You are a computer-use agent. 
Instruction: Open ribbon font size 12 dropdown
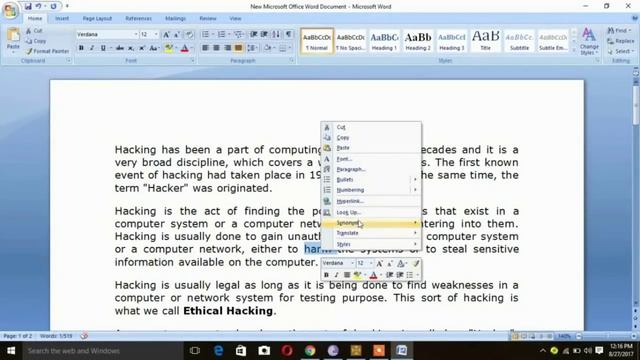(x=156, y=35)
